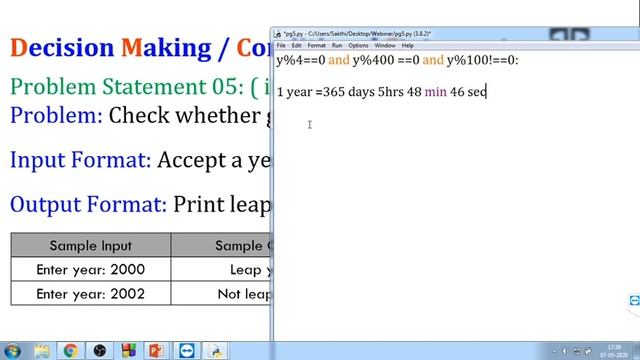The image size is (640, 360).
Task: Click 'Input Format:' label on the slide
Action: point(81,160)
